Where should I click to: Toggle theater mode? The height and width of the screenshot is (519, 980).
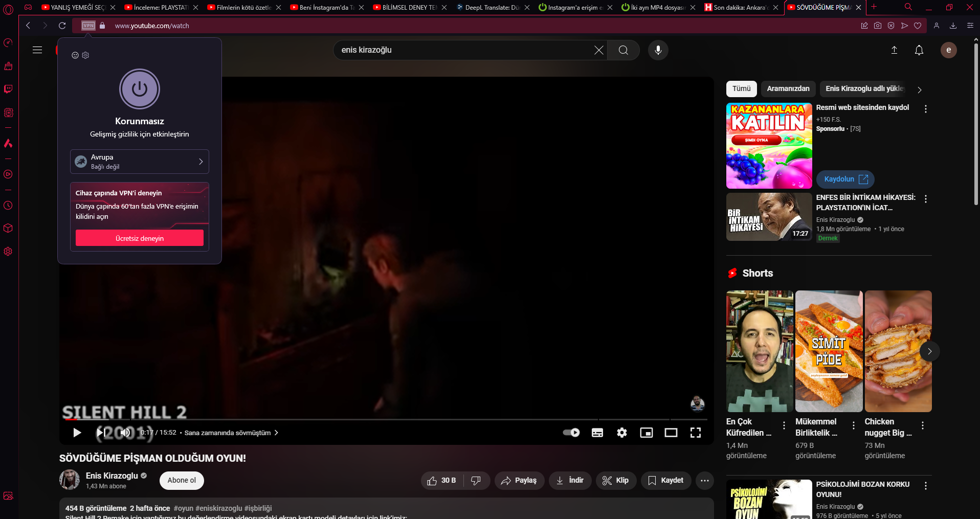pyautogui.click(x=671, y=433)
